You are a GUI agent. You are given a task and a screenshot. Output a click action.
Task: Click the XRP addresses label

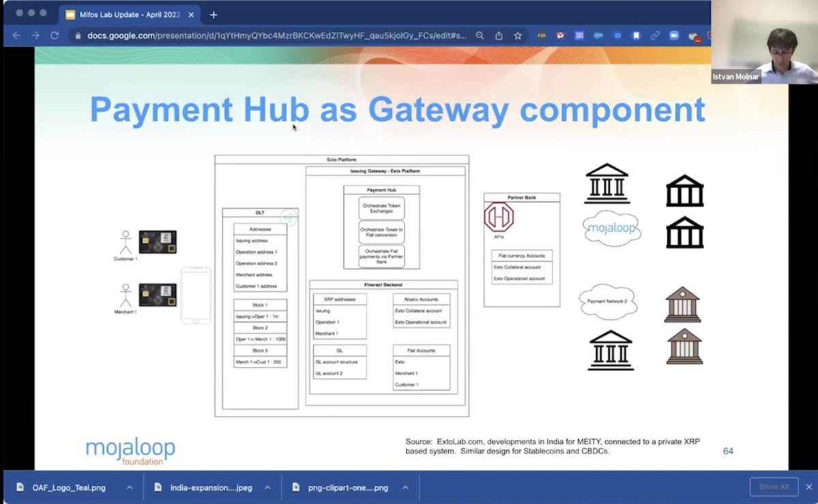click(340, 299)
